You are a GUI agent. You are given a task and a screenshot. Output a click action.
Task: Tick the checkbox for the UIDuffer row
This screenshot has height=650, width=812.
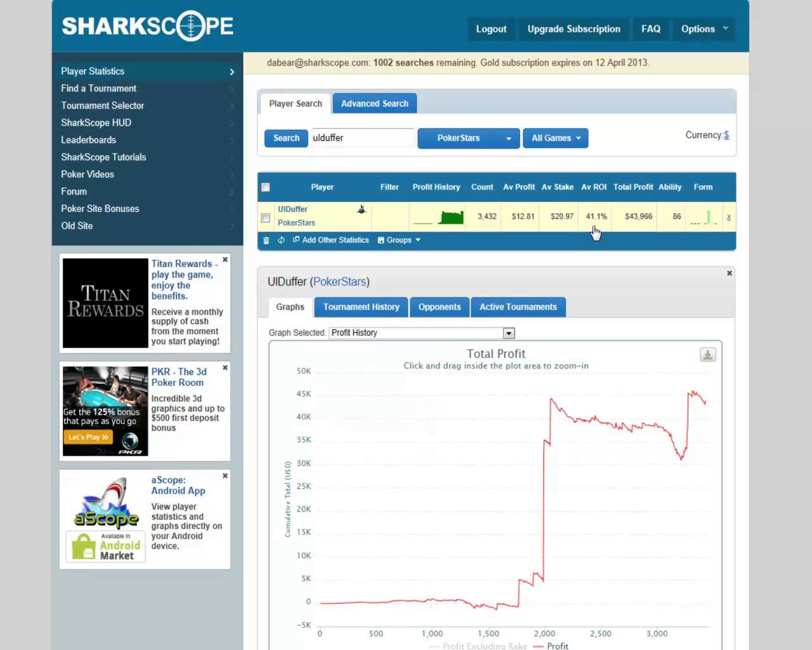coord(266,218)
